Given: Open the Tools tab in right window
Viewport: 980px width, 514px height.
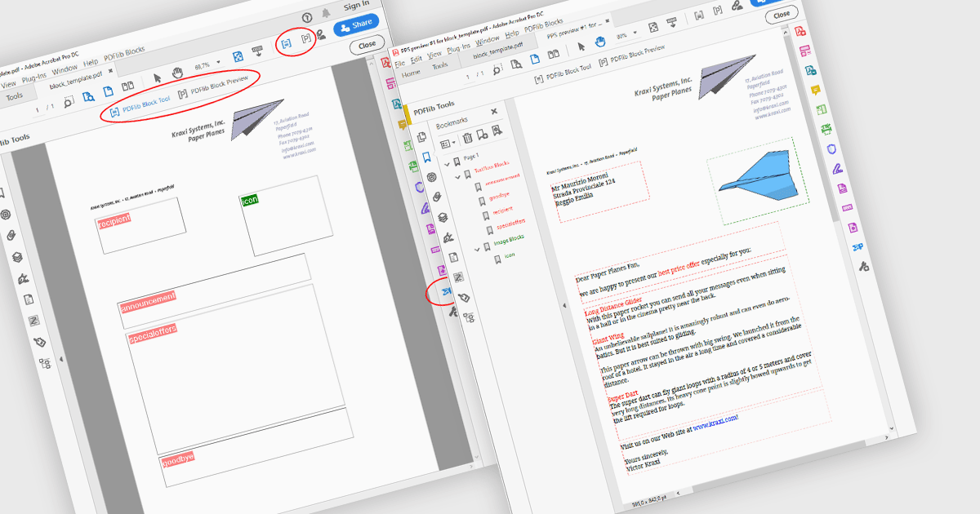Looking at the screenshot, I should tap(439, 65).
